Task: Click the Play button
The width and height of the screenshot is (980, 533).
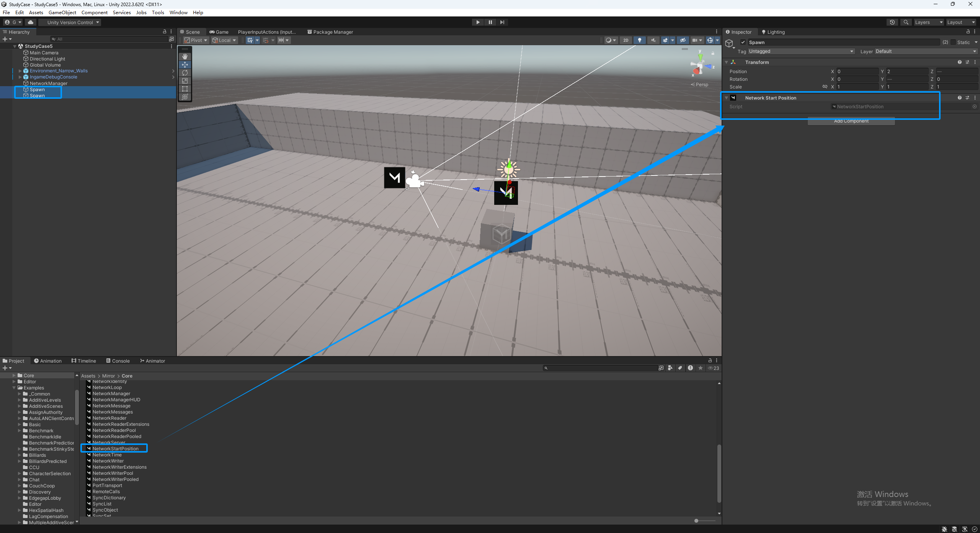Action: pos(478,22)
